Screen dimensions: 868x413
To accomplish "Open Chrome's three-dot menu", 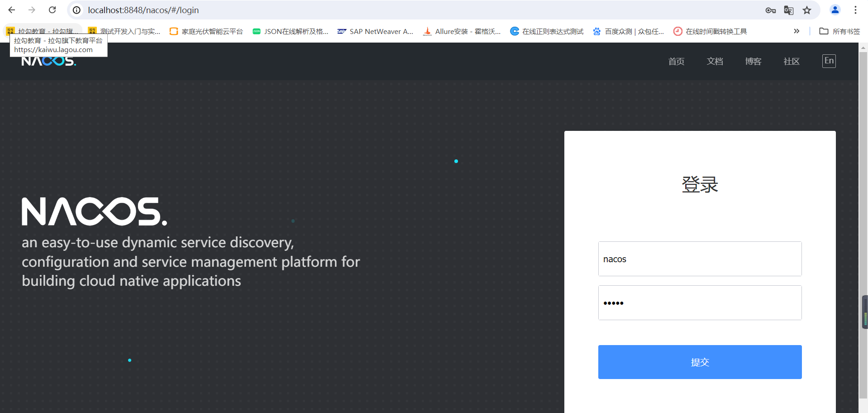I will click(x=855, y=10).
